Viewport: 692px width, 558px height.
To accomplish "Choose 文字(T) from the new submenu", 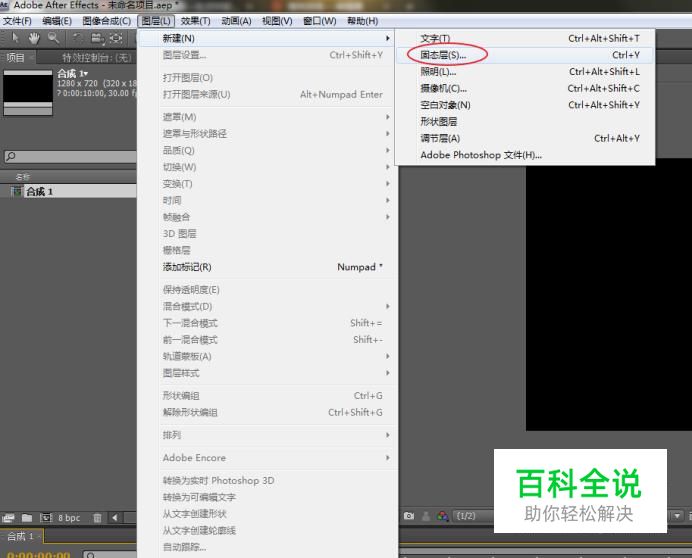I will [525, 38].
